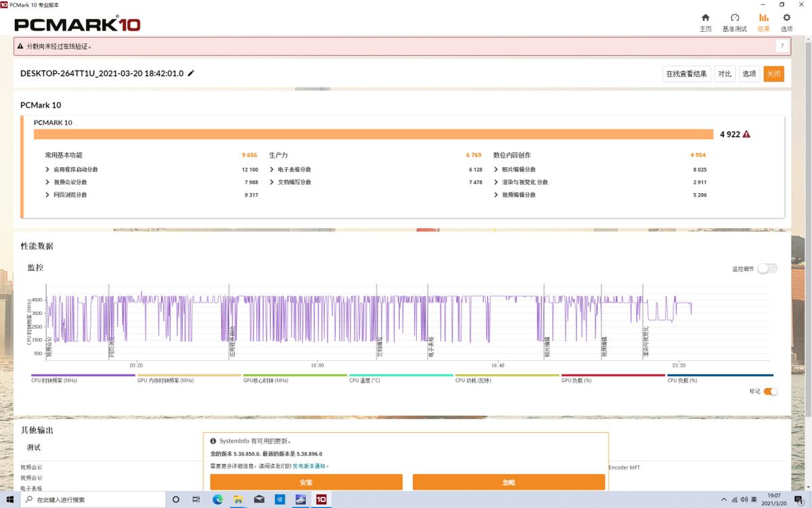Go to the 主页 home icon
Image resolution: width=812 pixels, height=508 pixels.
[705, 22]
